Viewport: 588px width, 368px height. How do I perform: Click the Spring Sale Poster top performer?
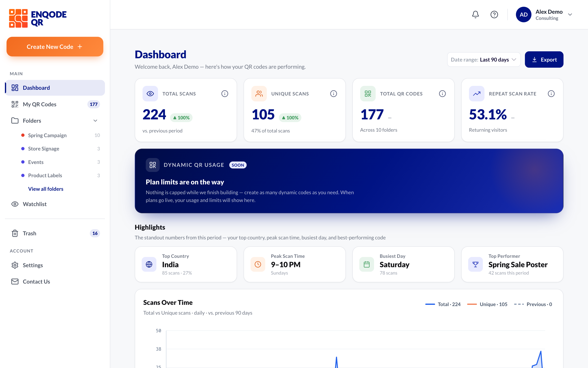(x=518, y=265)
